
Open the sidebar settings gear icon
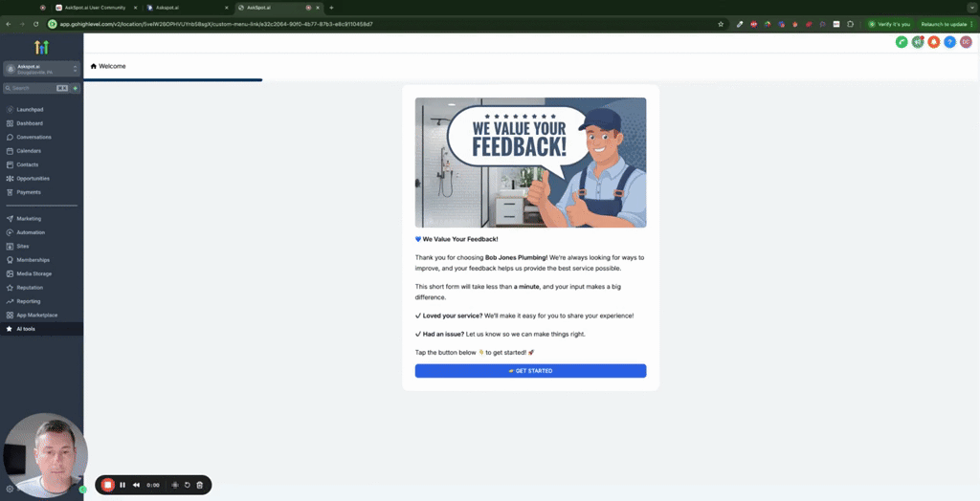click(10, 490)
